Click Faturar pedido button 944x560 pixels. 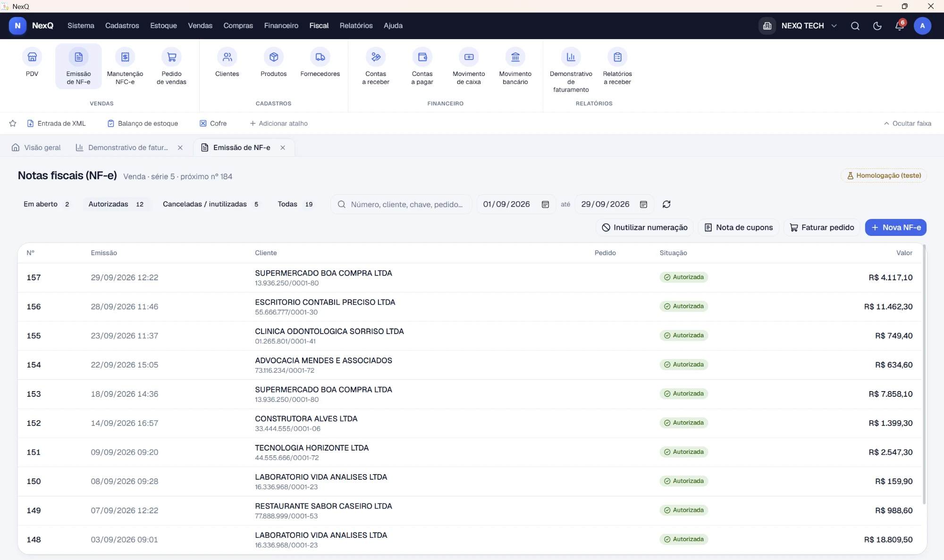[822, 227]
